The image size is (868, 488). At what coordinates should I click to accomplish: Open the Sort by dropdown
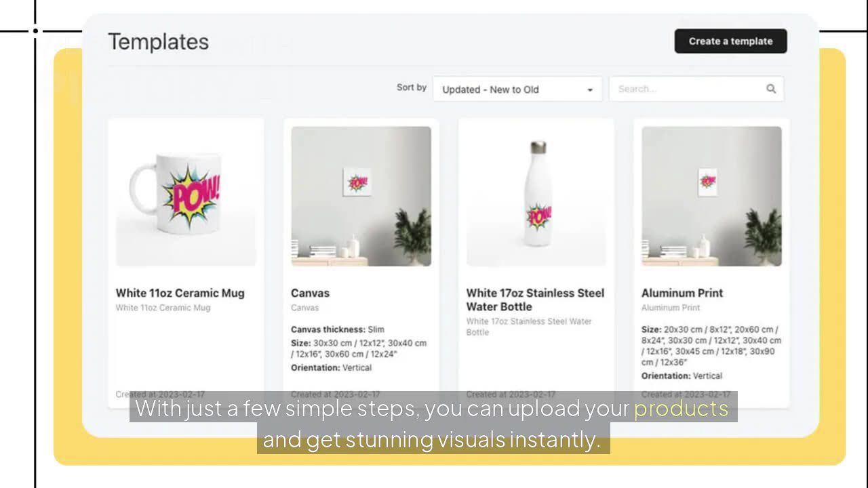[517, 89]
